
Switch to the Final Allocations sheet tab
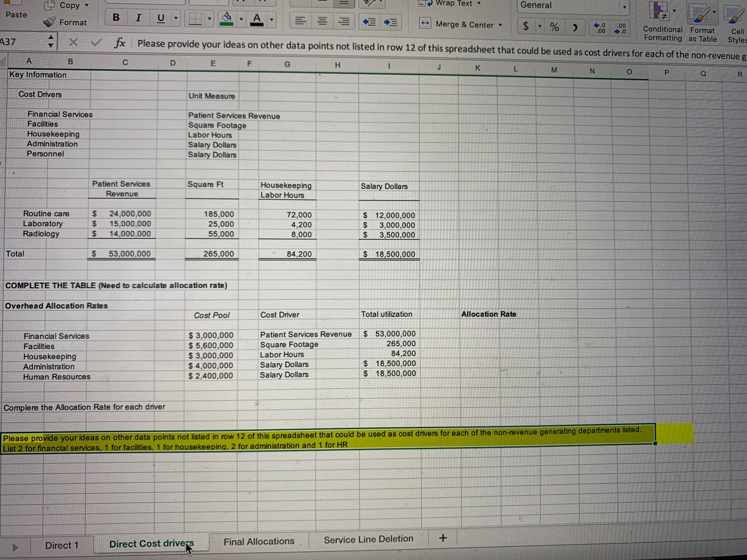tap(259, 541)
